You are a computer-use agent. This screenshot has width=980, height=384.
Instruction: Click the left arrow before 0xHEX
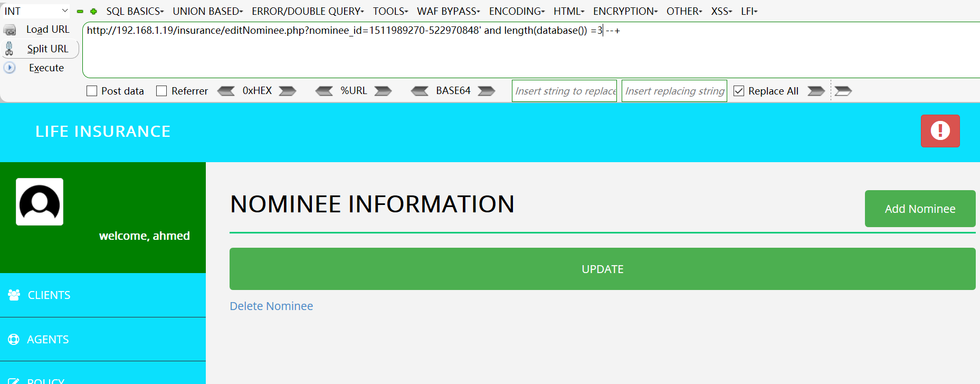pyautogui.click(x=226, y=91)
